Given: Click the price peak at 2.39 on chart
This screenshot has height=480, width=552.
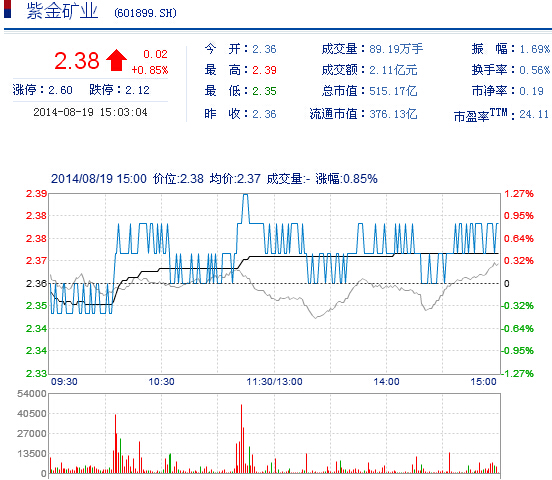Looking at the screenshot, I should click(245, 195).
